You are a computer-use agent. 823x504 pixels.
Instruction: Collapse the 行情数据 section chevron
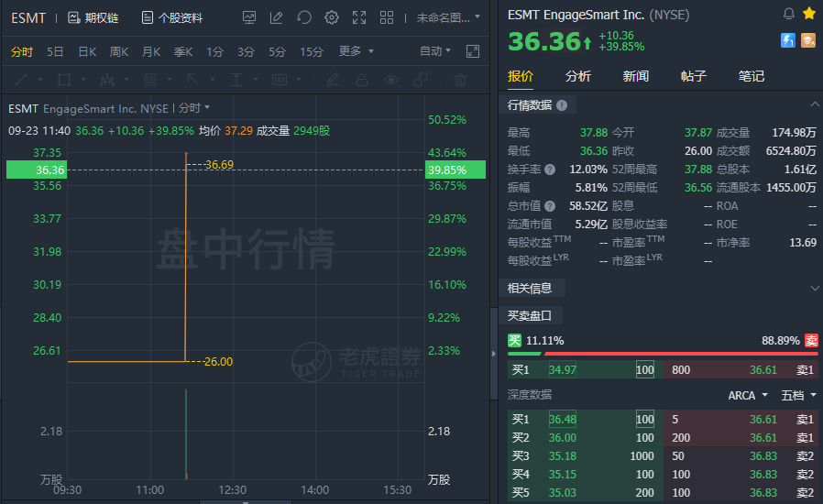click(x=815, y=104)
